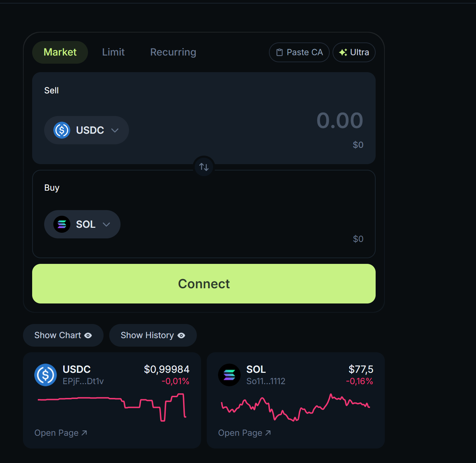Open Page for the SOL chart

click(245, 432)
